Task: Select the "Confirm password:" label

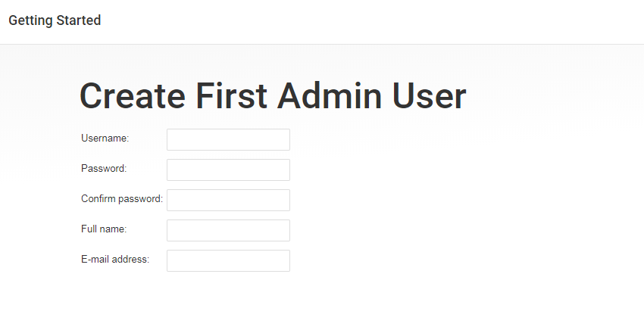Action: [122, 199]
